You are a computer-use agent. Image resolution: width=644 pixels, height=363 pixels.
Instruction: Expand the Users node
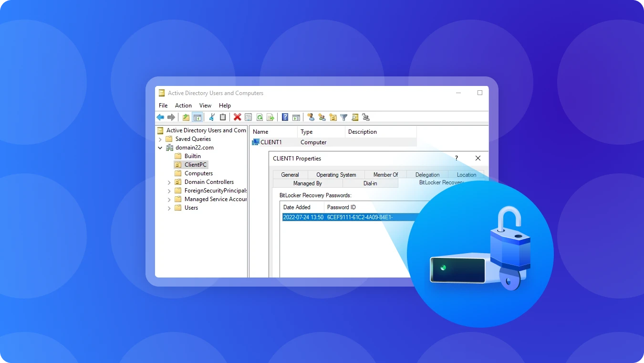tap(169, 208)
